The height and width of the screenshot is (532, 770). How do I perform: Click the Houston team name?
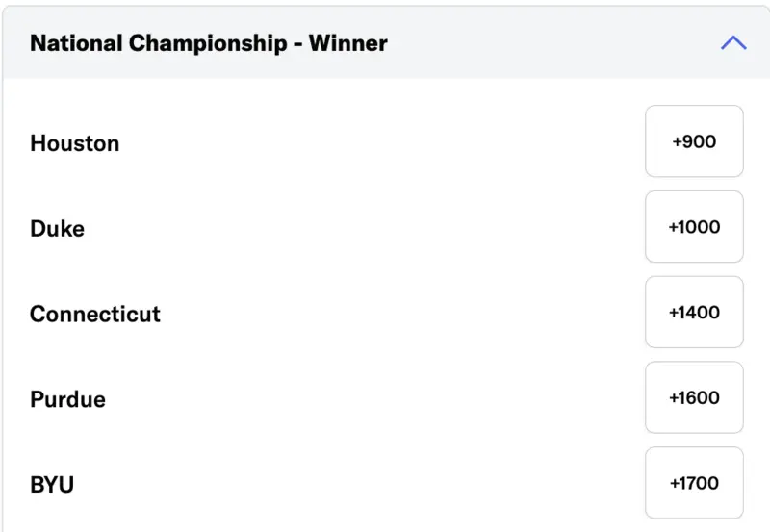tap(75, 143)
